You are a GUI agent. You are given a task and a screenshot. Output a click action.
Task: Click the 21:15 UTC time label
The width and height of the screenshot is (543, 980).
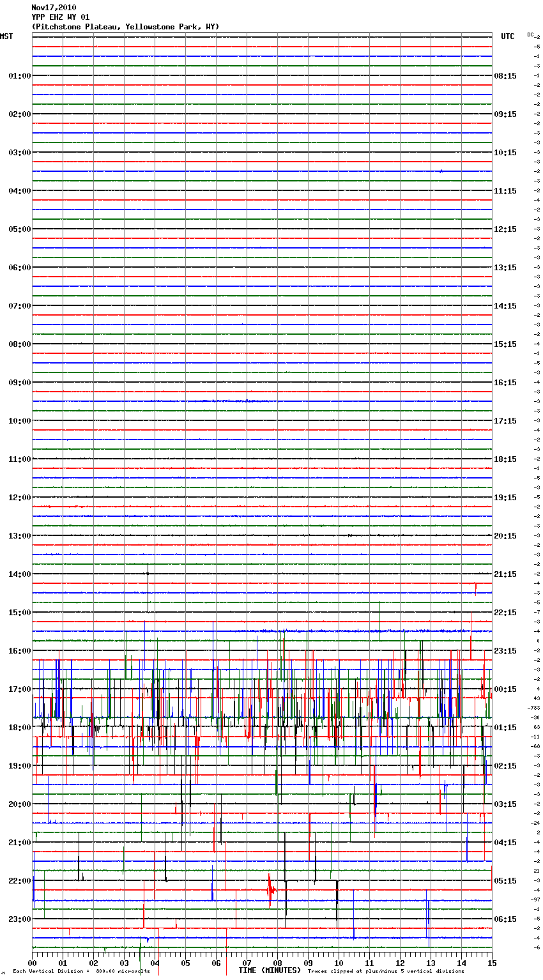(505, 574)
